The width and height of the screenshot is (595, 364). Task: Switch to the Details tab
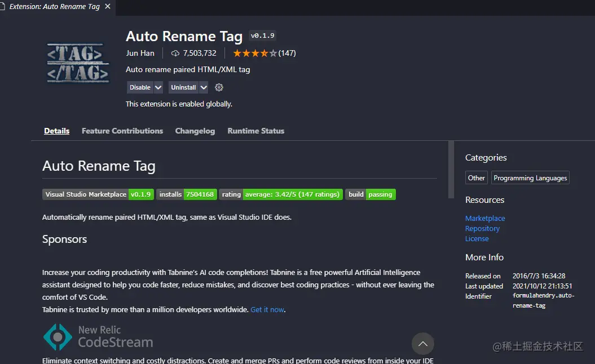(x=56, y=131)
